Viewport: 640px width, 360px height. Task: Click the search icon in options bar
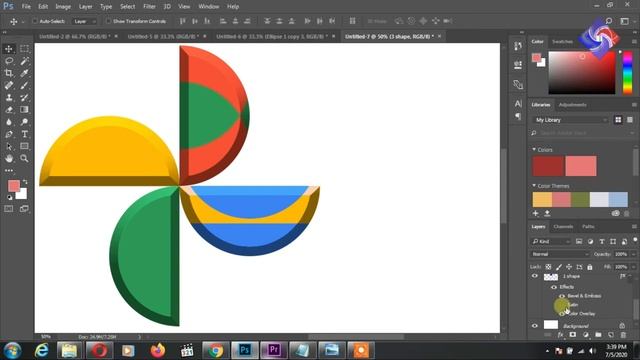pos(609,21)
